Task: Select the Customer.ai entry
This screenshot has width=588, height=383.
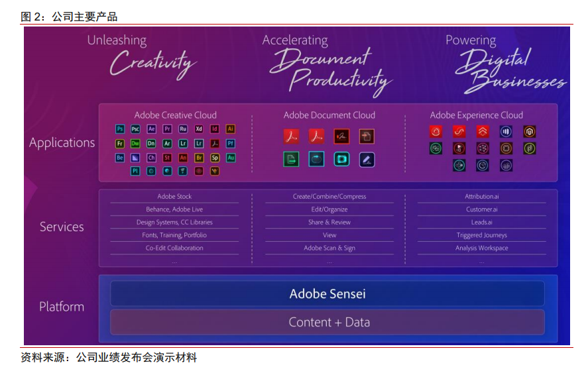Action: pos(482,209)
